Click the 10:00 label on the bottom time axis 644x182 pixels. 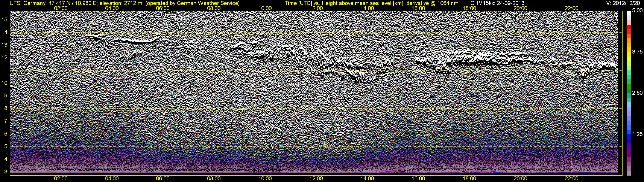(265, 179)
